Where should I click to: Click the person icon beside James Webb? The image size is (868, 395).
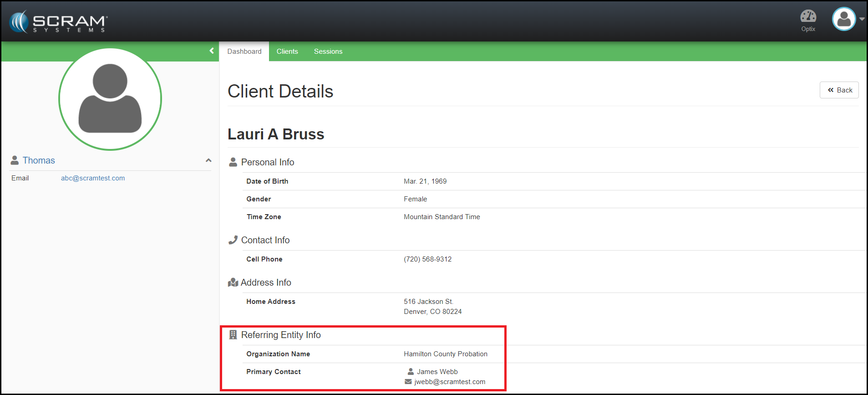[411, 372]
